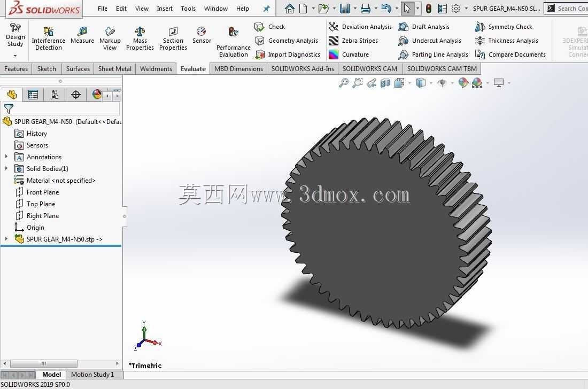Open Markup View
This screenshot has width=588, height=389.
click(x=110, y=38)
